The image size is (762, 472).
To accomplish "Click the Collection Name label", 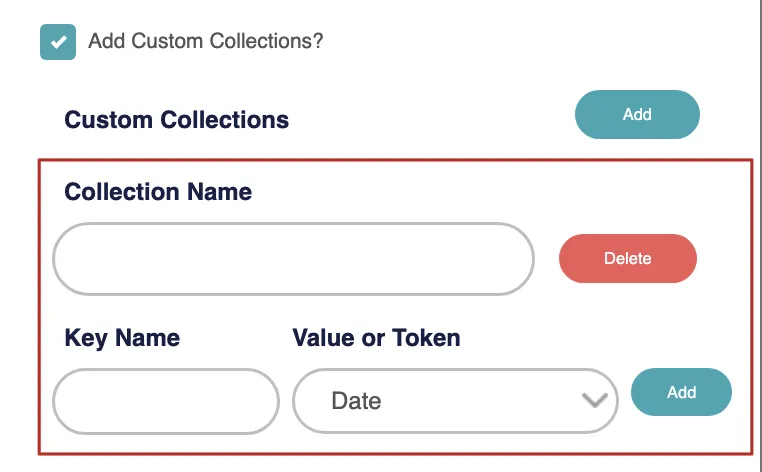I will [158, 191].
